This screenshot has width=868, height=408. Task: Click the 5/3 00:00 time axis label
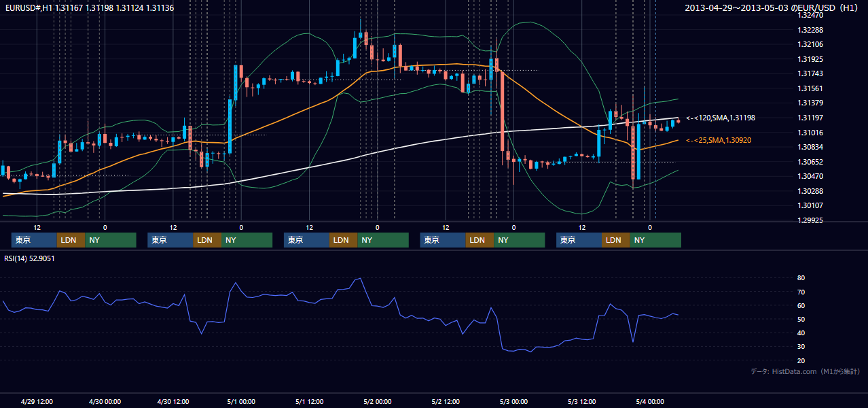[513, 401]
